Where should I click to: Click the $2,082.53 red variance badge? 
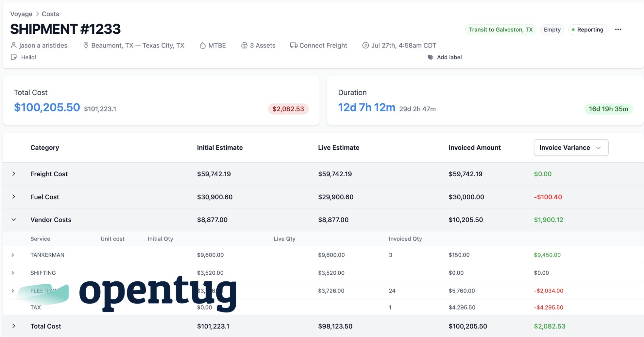click(x=288, y=109)
